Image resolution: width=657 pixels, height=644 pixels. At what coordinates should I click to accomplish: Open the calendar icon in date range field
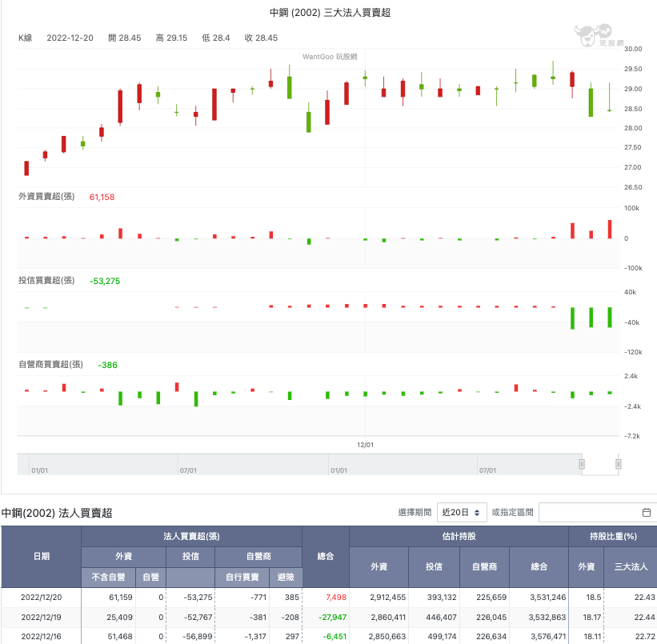point(646,513)
